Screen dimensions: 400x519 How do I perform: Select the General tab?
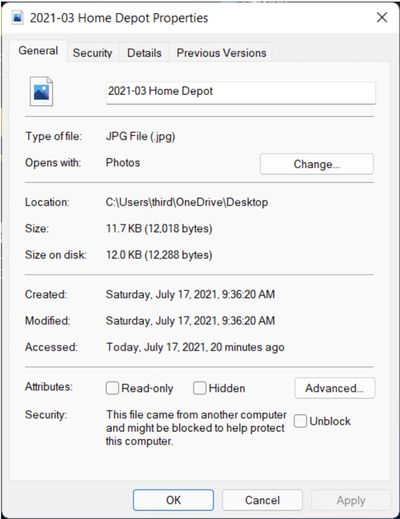point(38,51)
